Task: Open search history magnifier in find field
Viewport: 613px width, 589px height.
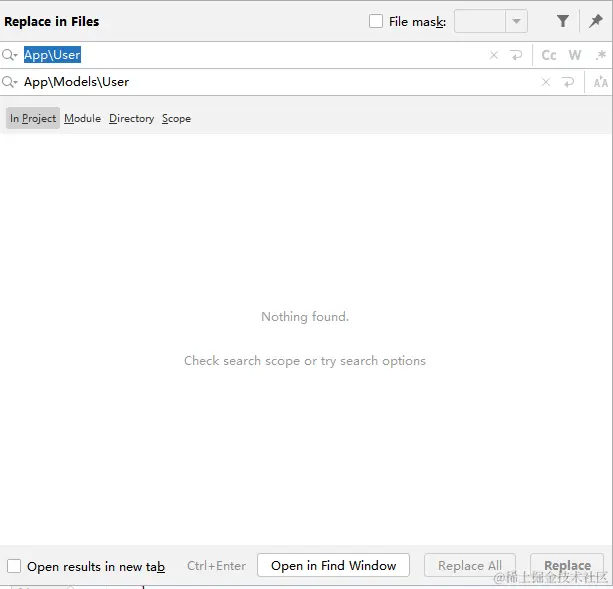Action: [10, 55]
